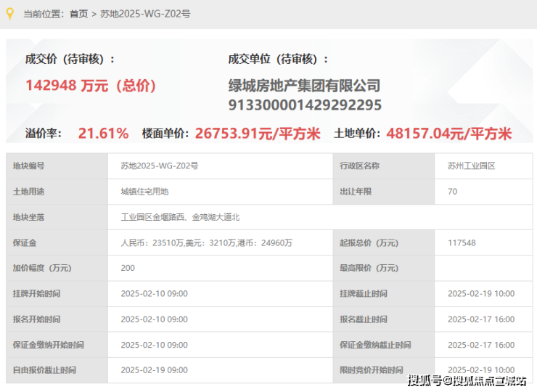Select the code 913300001429292295
Viewport: 537px width, 392px height.
305,105
